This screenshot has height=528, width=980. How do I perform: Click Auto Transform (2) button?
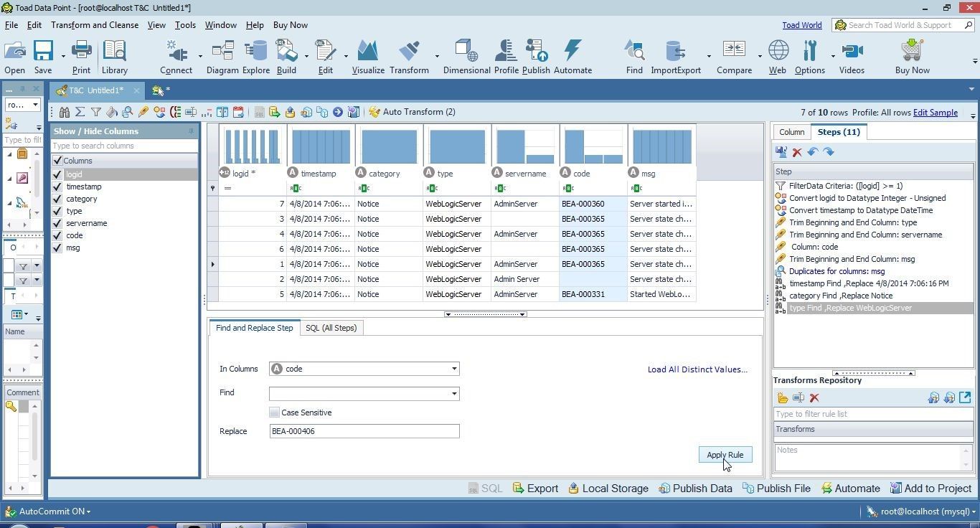[x=412, y=112]
